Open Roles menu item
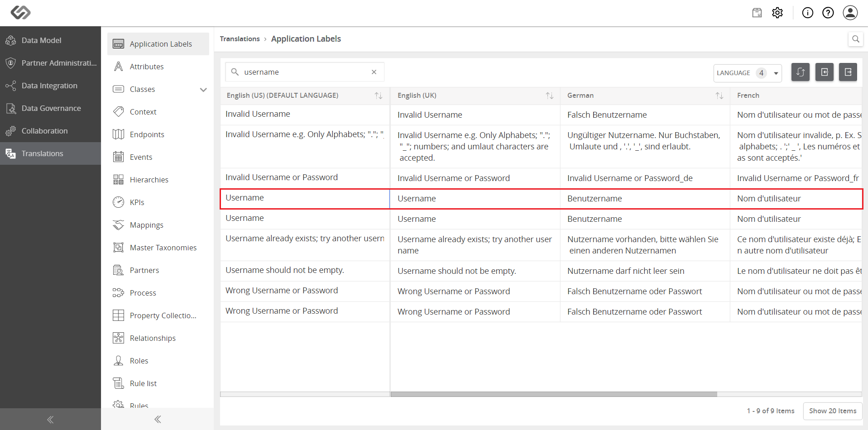 [x=158, y=361]
